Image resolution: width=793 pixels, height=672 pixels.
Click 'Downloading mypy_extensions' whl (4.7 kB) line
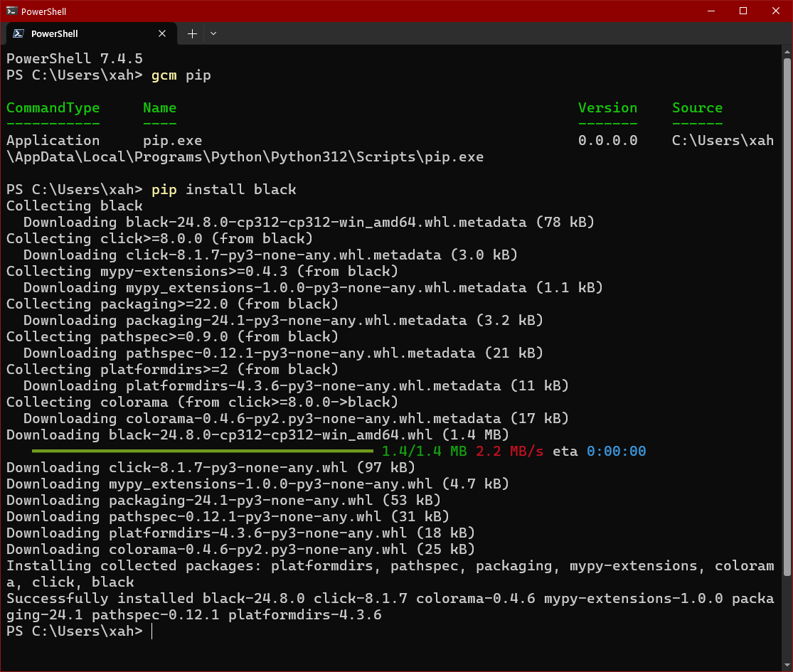(x=257, y=484)
